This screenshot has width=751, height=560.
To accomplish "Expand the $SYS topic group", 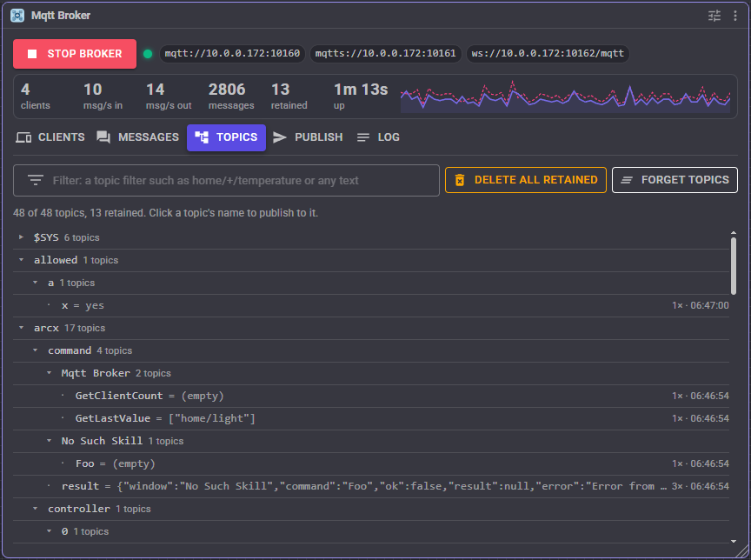I will coord(21,237).
